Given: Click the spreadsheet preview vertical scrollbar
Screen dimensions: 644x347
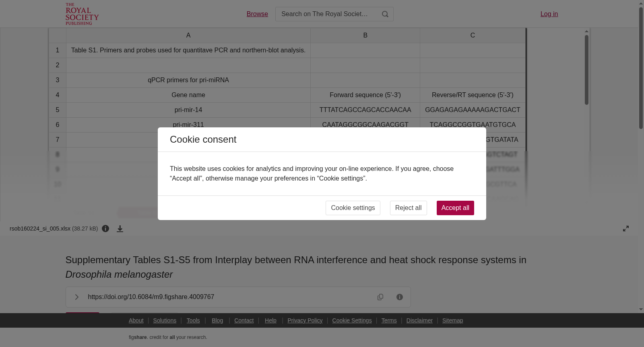Looking at the screenshot, I should [x=587, y=70].
